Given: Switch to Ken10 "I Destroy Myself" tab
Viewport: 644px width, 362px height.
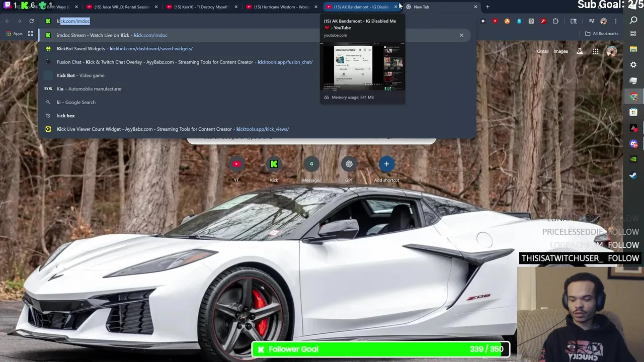Looking at the screenshot, I should click(201, 7).
